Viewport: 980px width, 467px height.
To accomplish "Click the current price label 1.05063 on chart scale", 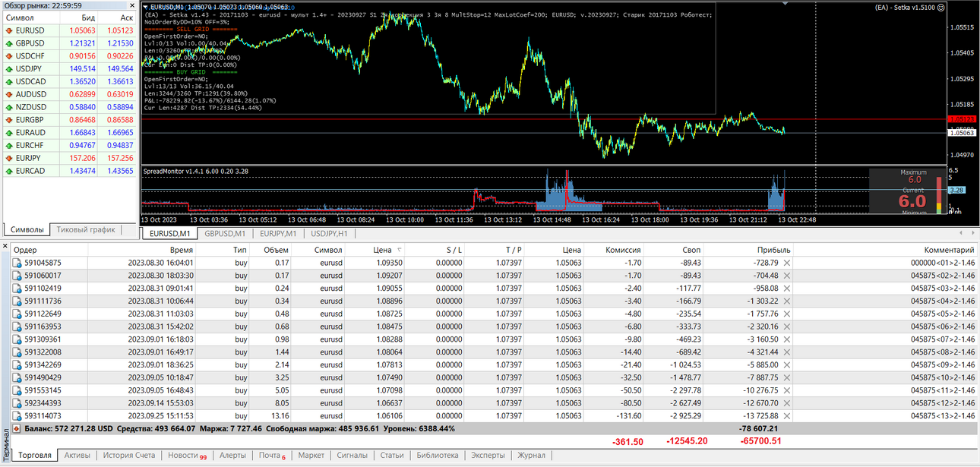I will pos(963,132).
